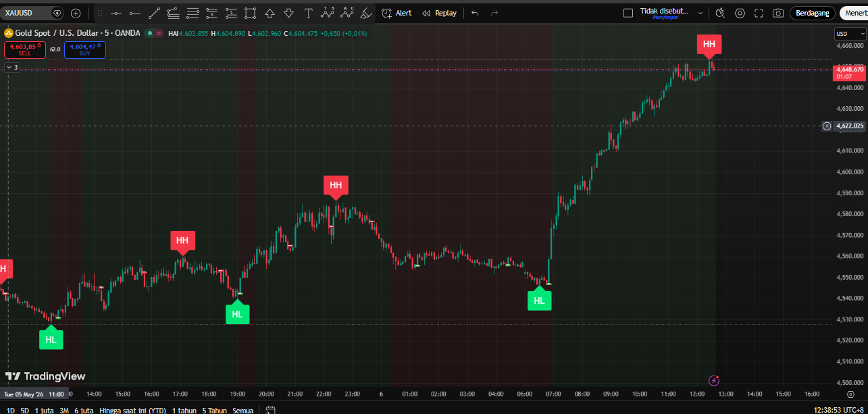Click the HH label near 22:30
Viewport: 868px width, 414px height.
[x=336, y=185]
